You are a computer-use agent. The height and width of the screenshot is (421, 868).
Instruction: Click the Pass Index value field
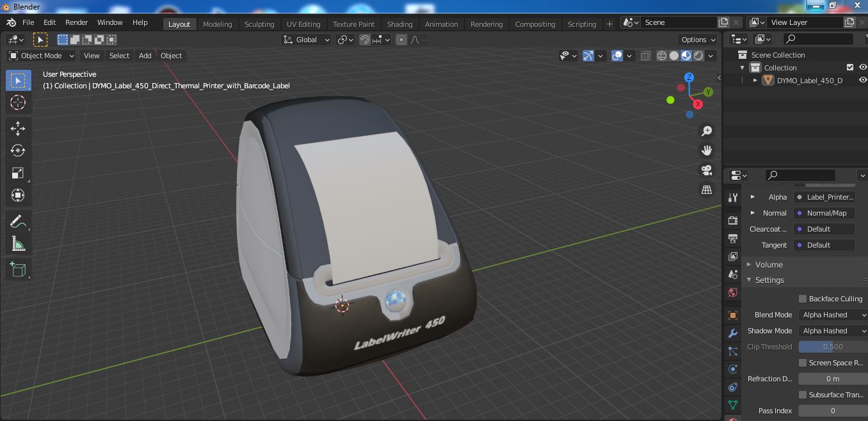click(833, 411)
